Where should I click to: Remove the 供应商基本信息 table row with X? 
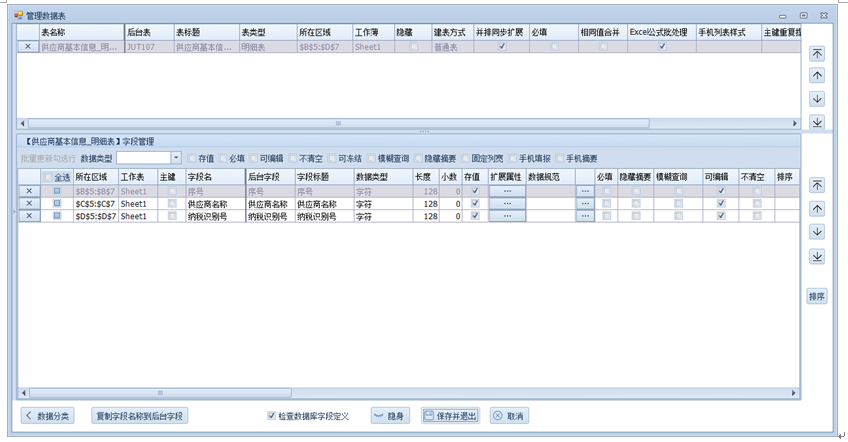(x=27, y=47)
